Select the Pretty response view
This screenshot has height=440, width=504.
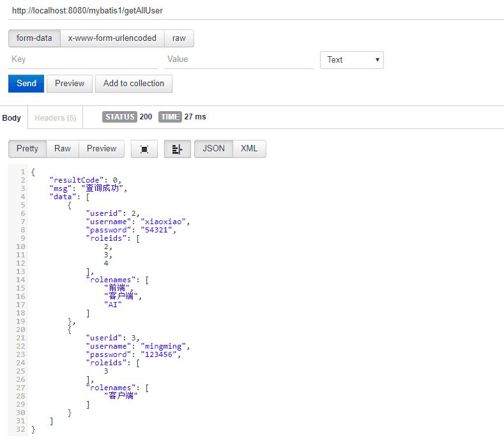tap(27, 149)
